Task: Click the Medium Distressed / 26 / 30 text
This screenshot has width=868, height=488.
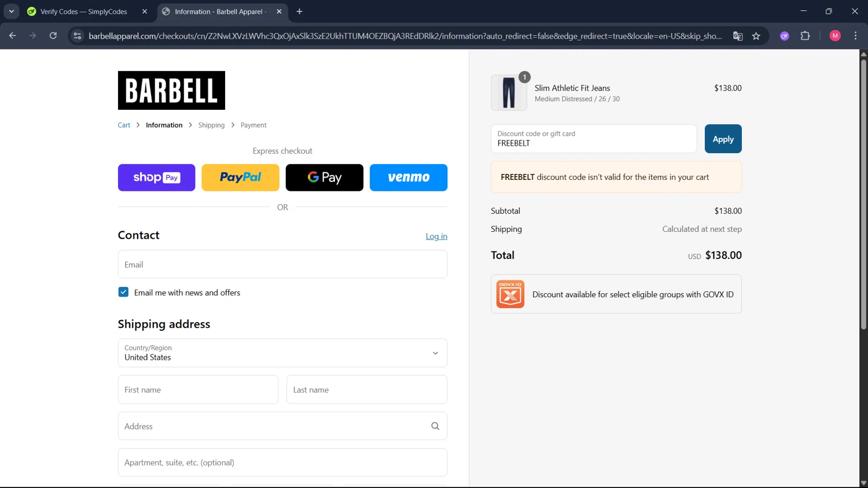Action: (577, 99)
